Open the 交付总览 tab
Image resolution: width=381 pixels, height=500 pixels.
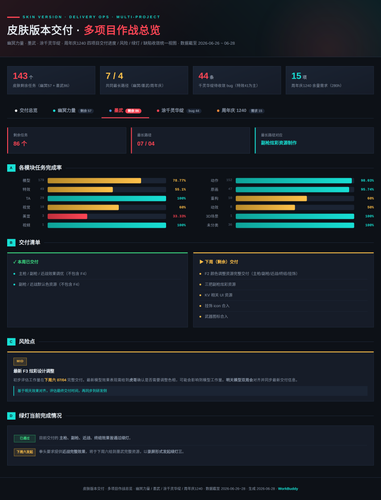pos(26,110)
